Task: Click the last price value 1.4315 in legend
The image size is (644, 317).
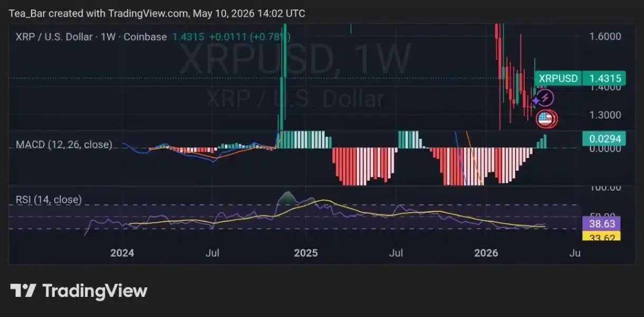Action: (x=188, y=37)
